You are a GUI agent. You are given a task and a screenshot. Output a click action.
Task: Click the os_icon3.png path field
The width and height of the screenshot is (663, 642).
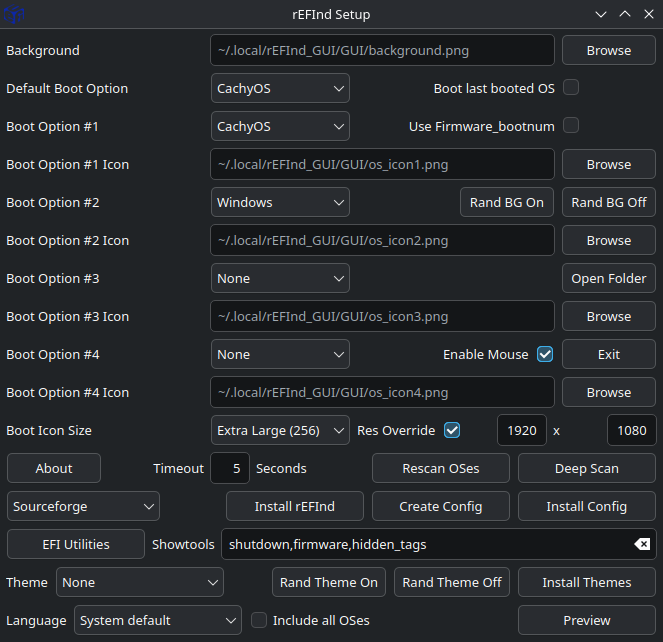click(x=382, y=316)
